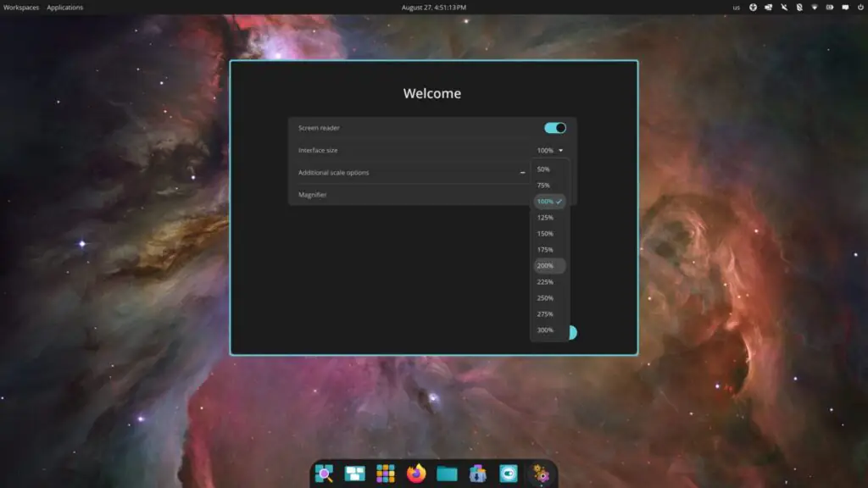This screenshot has height=488, width=868.
Task: Click the toggle settings icon in dock
Action: 508,474
